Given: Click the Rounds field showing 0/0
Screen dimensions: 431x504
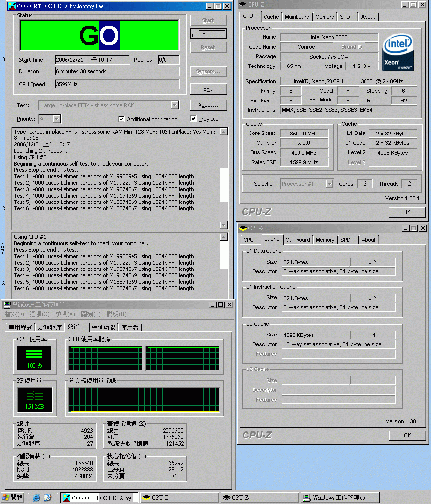Looking at the screenshot, I should pos(168,60).
